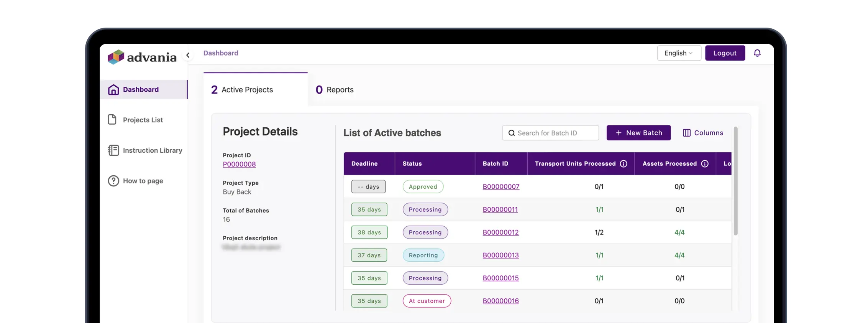This screenshot has width=868, height=323.
Task: Open the Columns selector
Action: (x=703, y=133)
